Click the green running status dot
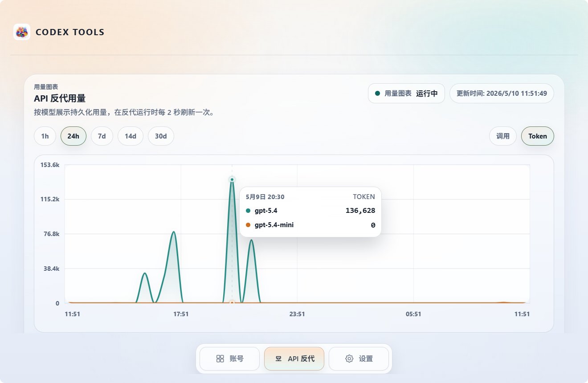 378,94
